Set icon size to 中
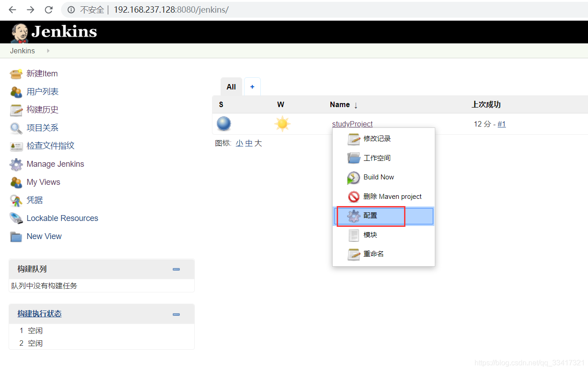 click(249, 143)
